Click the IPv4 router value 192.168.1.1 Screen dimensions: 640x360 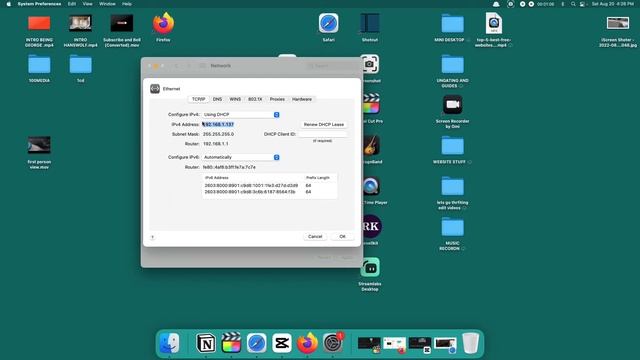pyautogui.click(x=216, y=144)
